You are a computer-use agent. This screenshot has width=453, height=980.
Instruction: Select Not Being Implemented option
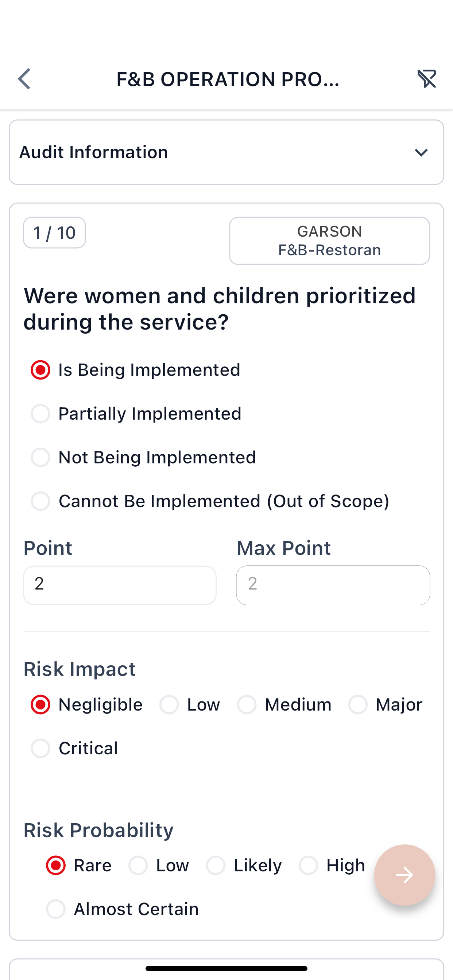tap(41, 457)
